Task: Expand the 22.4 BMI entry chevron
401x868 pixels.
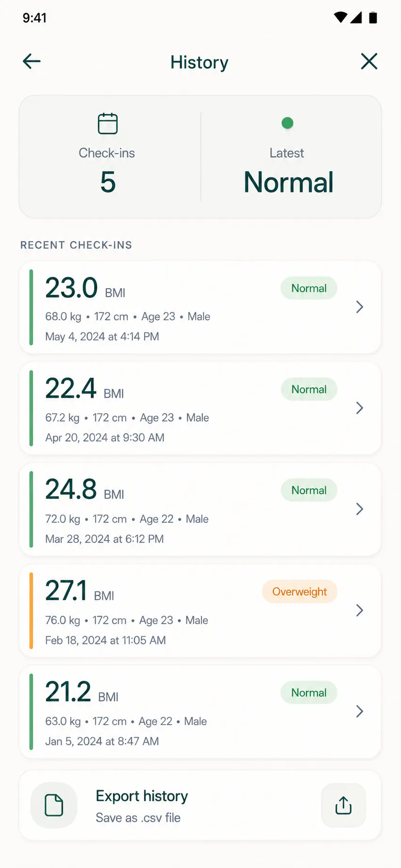Action: click(360, 408)
